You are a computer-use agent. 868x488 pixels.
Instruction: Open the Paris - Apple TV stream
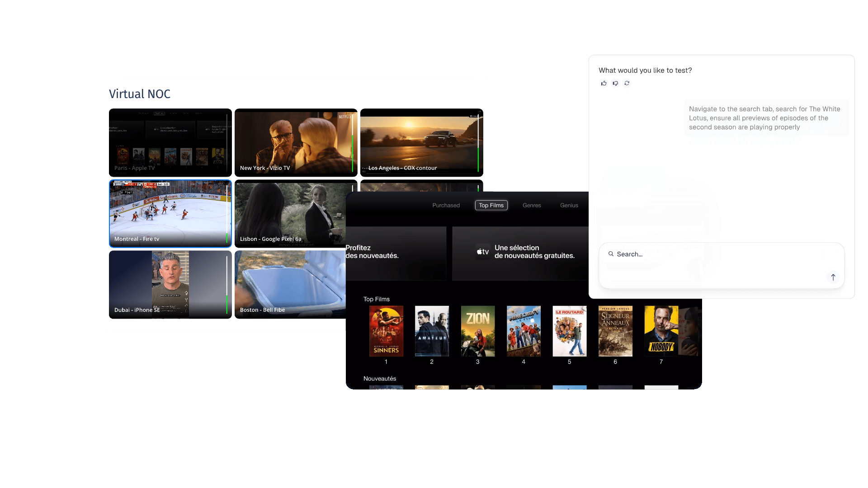tap(170, 142)
